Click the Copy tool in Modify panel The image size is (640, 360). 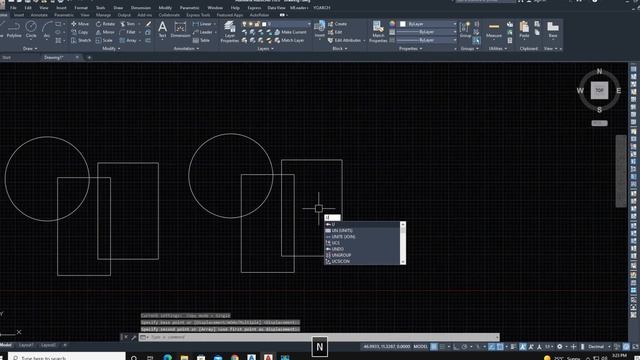[80, 32]
